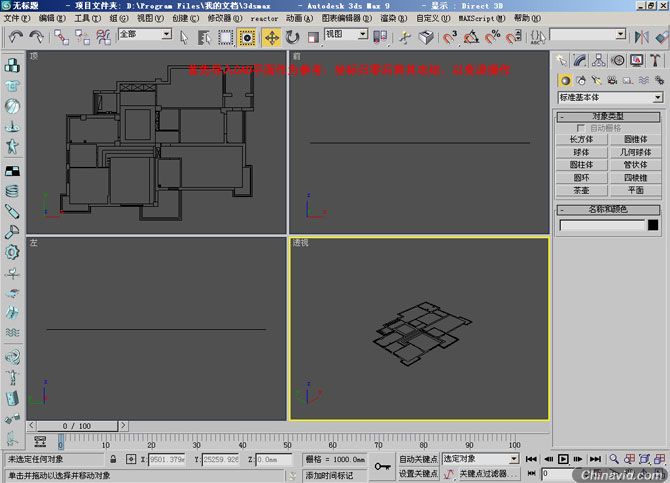Click the Go to End playback button
The image size is (670, 483).
click(x=595, y=459)
